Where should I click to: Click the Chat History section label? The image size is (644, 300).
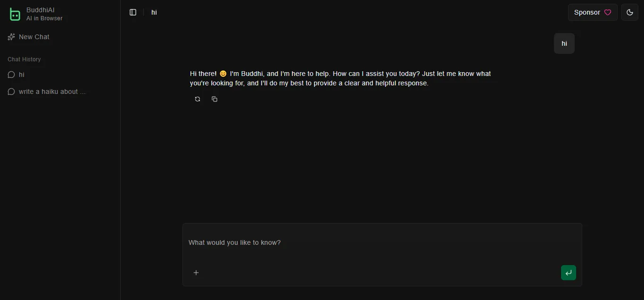tap(24, 59)
